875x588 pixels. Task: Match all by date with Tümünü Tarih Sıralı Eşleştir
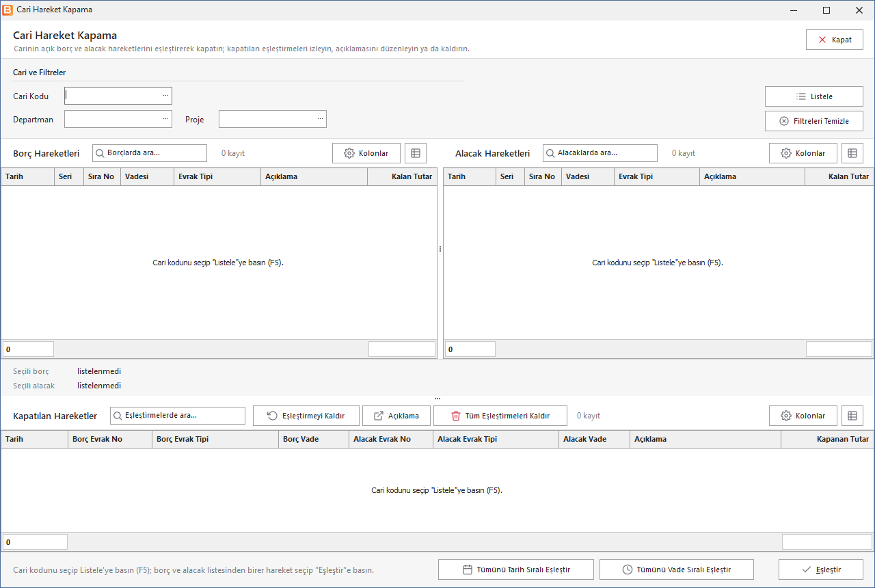pos(517,570)
